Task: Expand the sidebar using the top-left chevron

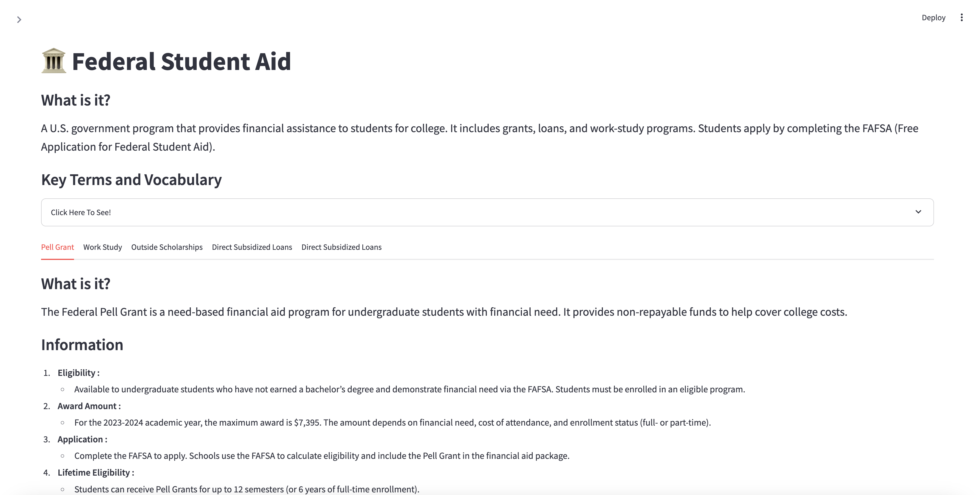Action: click(x=19, y=19)
